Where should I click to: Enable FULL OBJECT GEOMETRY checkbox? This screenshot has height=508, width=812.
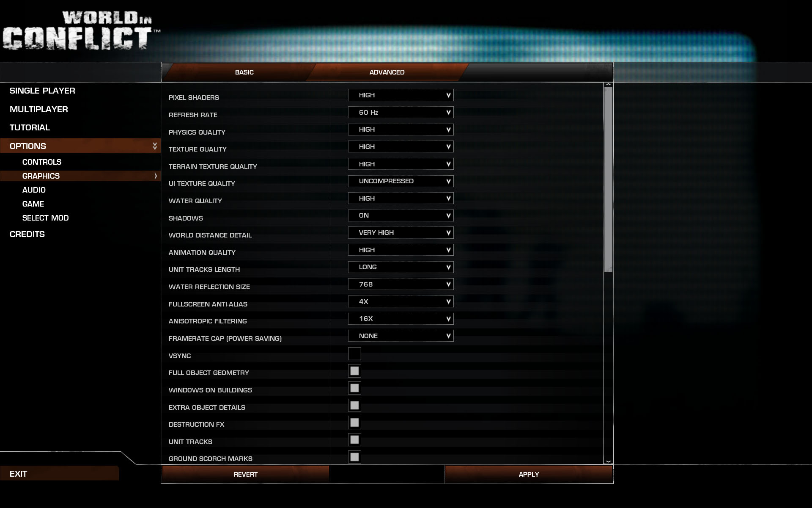point(354,370)
